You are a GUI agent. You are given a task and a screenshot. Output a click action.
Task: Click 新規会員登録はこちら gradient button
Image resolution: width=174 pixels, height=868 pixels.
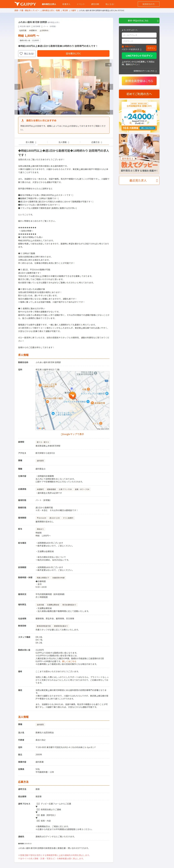(x=139, y=81)
